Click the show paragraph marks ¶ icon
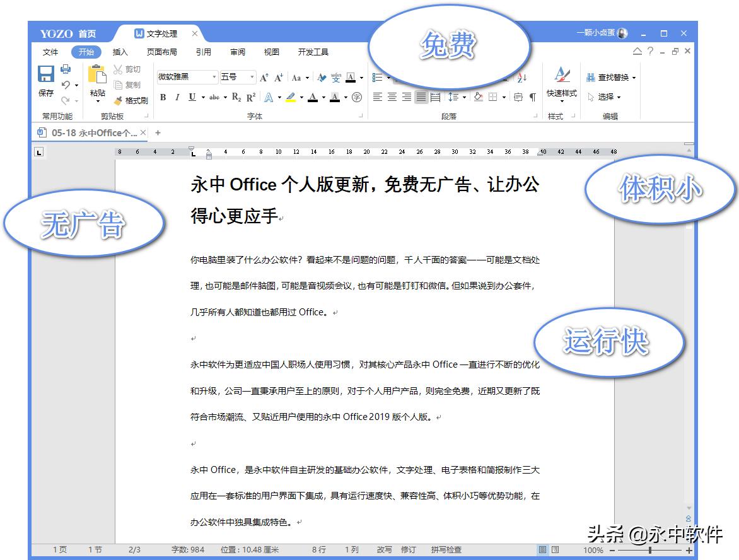The image size is (739, 560). click(532, 97)
